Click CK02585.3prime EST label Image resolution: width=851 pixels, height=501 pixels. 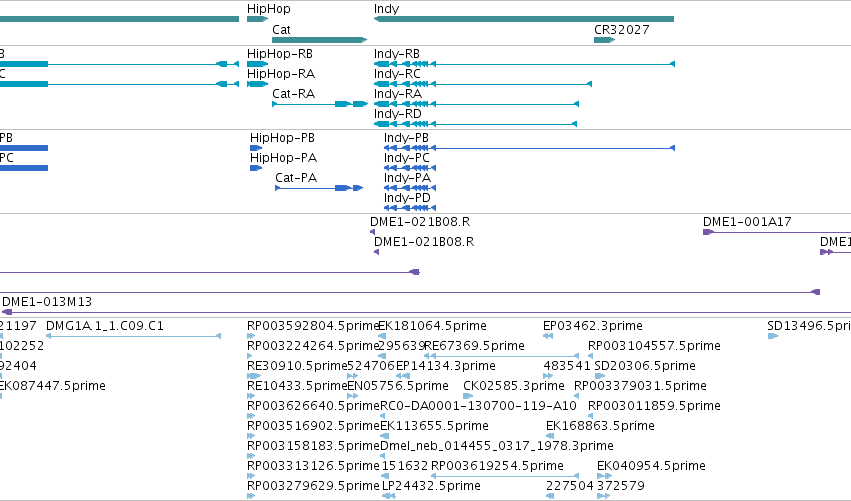click(514, 386)
